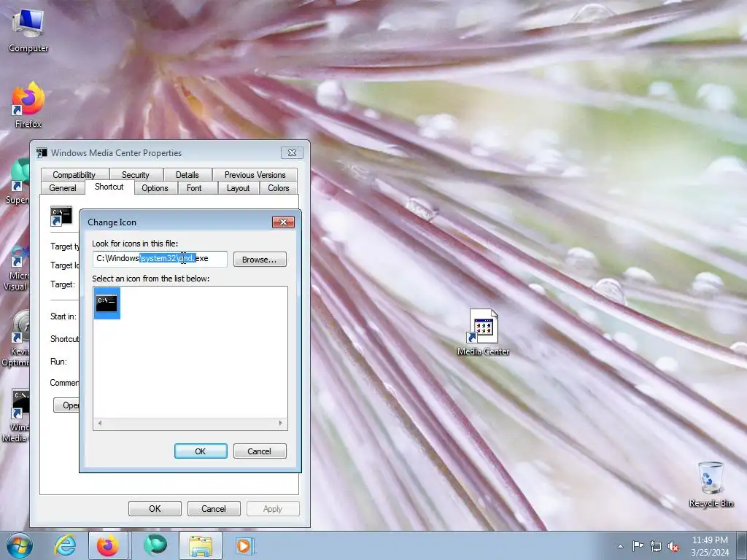
Task: Close the Change Icon dialog with red X
Action: tap(283, 222)
